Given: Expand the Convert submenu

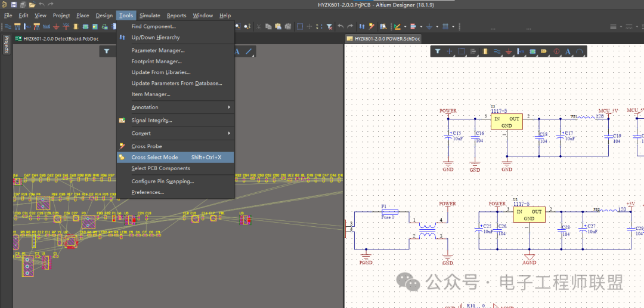Looking at the screenshot, I should pos(175,133).
